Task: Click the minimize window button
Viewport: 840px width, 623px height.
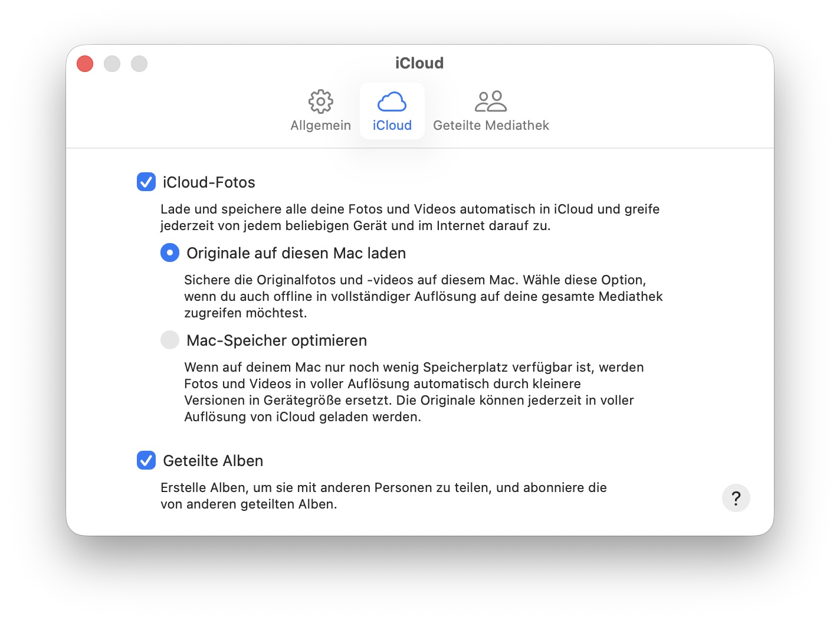Action: pos(112,64)
